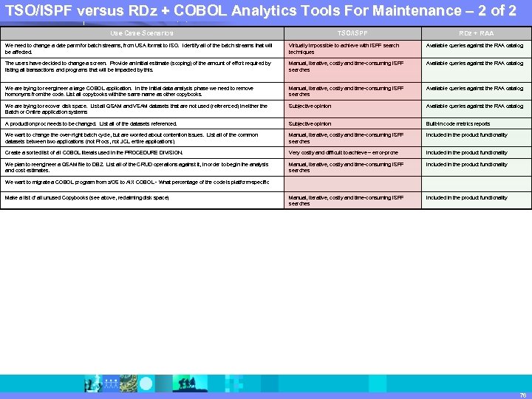Click the slide title 'TSO/ISPF versus RDz + COBOL Analytics Tools'
This screenshot has height=399, width=532.
pos(261,11)
